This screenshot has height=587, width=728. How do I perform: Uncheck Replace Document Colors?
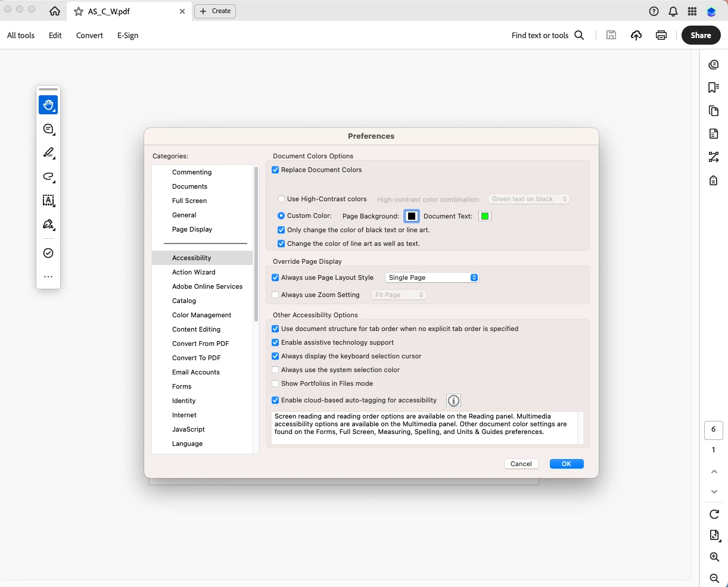tap(275, 170)
